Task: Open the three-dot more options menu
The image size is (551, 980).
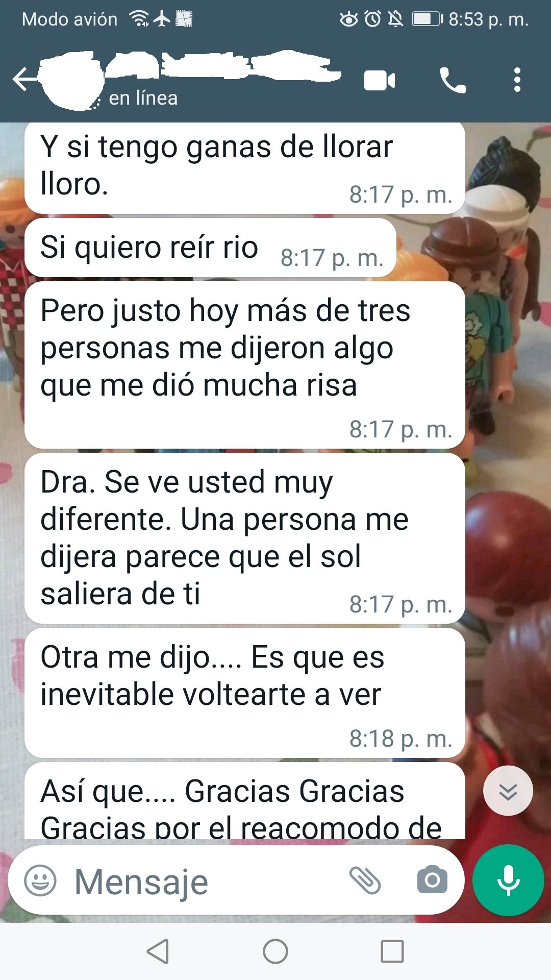Action: [x=517, y=80]
